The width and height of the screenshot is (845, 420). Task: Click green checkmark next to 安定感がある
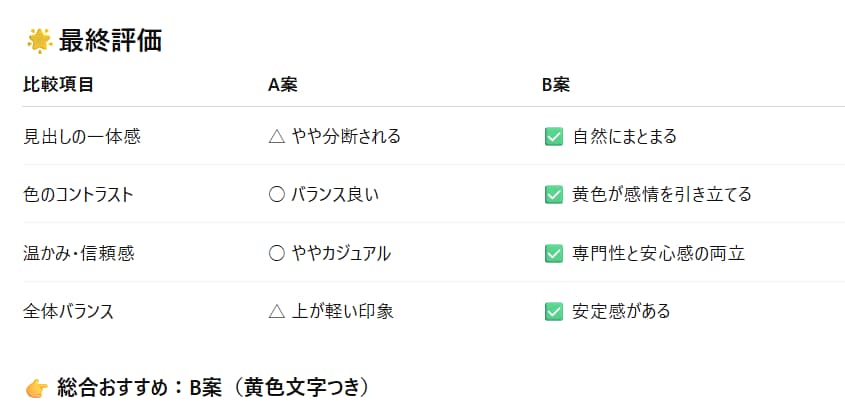553,311
